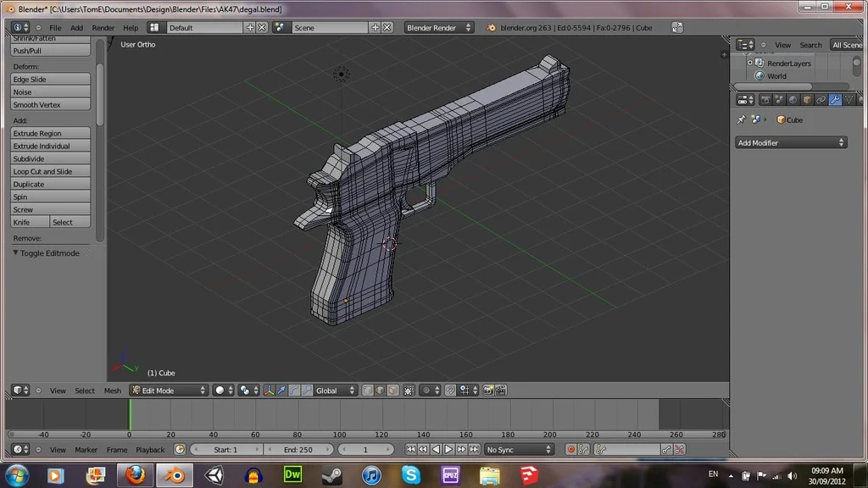Click the Scene name input field

point(330,27)
